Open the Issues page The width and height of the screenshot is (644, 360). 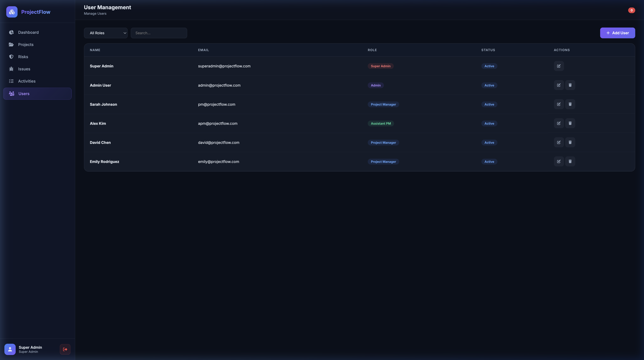tap(24, 69)
